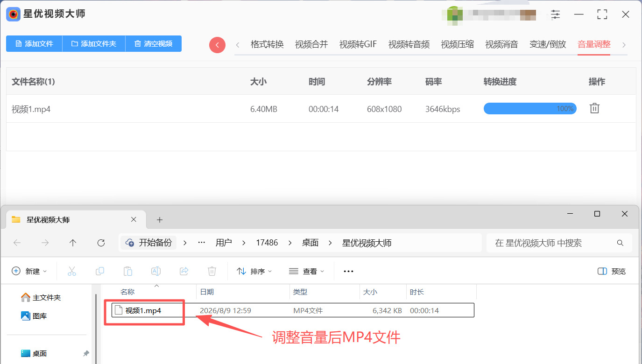Click the 100% conversion progress bar
This screenshot has height=364, width=642.
pos(530,109)
